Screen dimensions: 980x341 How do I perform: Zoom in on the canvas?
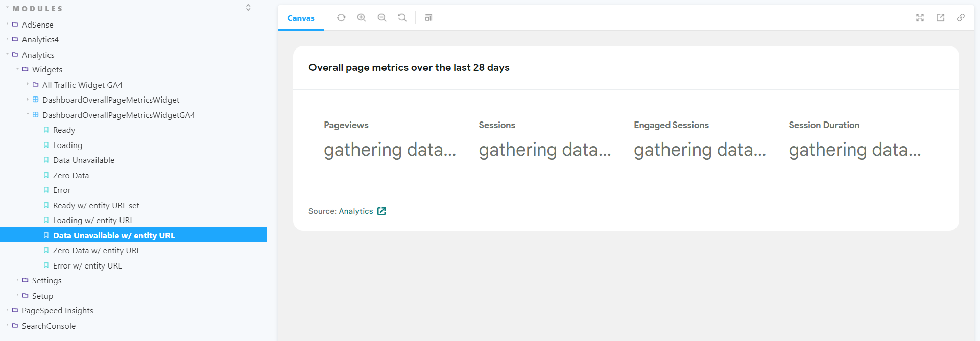(362, 17)
